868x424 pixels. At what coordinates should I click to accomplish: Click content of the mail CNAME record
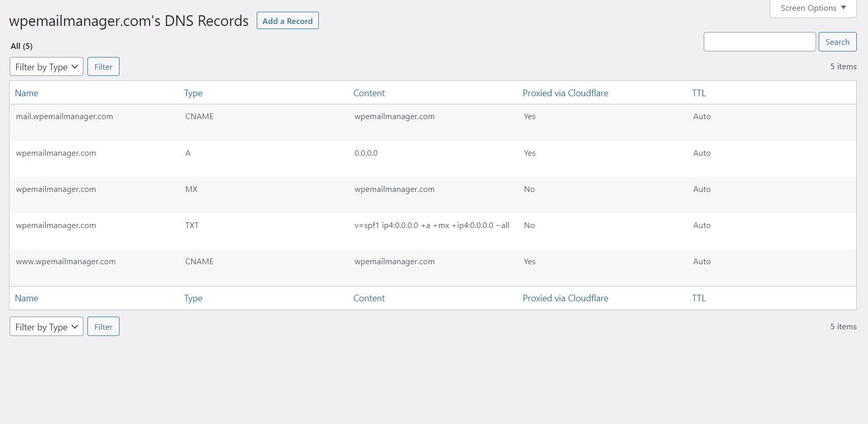point(395,117)
